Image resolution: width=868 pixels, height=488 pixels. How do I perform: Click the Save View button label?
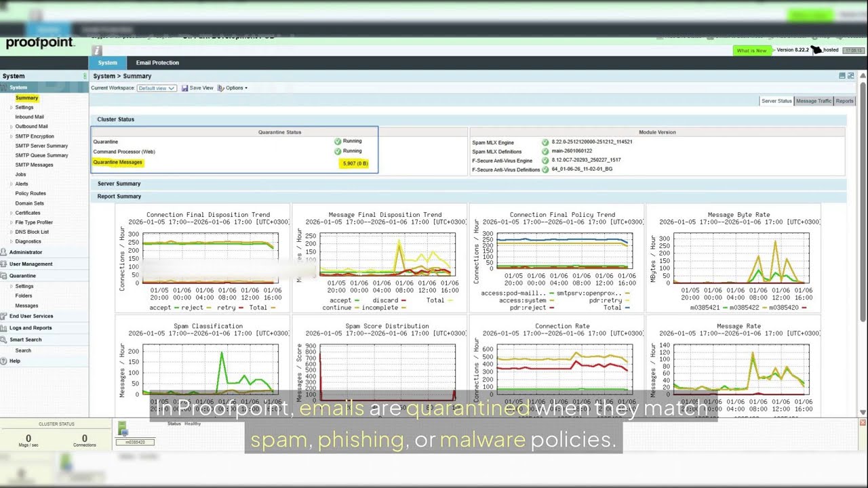pyautogui.click(x=201, y=88)
